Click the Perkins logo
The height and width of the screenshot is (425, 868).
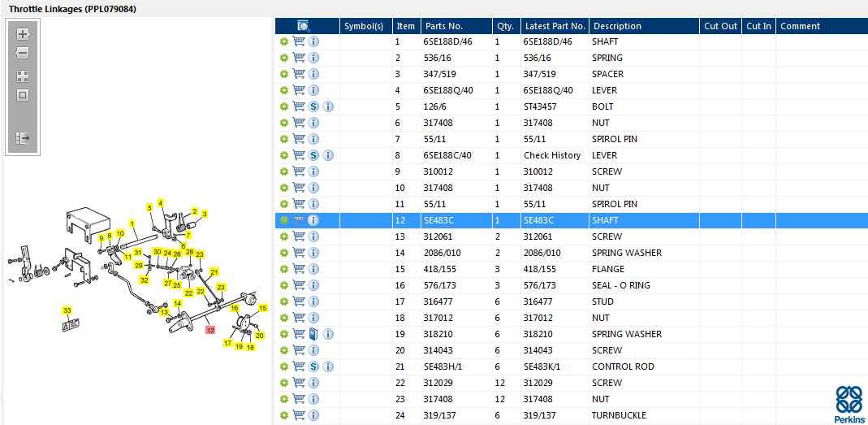tap(849, 404)
